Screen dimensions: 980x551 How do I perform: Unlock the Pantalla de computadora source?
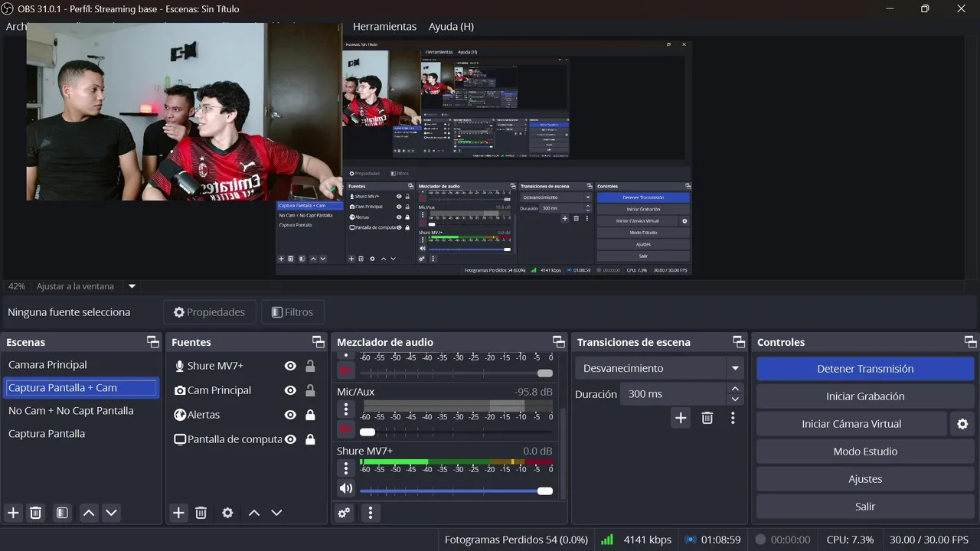310,439
